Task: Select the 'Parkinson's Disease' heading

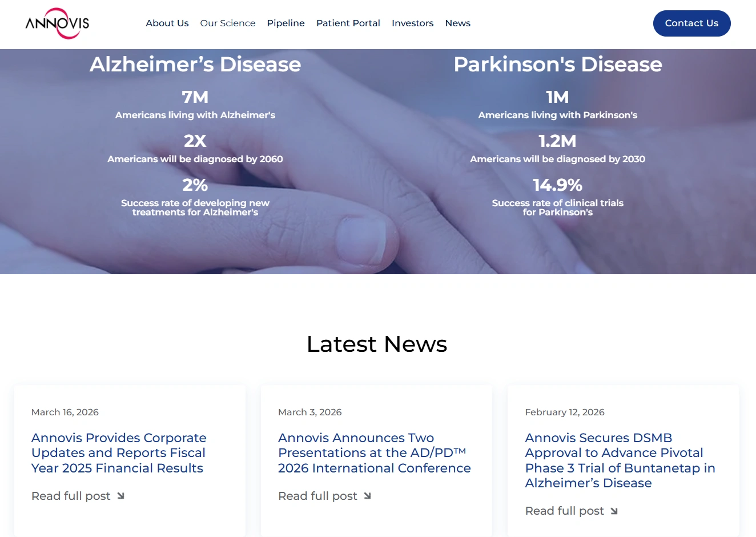Action: [558, 65]
